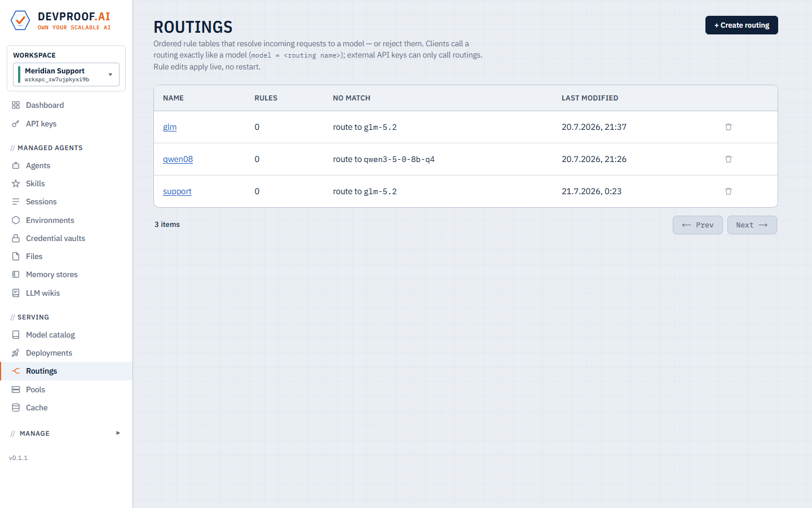Image resolution: width=812 pixels, height=508 pixels.
Task: Navigate to Skills
Action: tap(66, 183)
